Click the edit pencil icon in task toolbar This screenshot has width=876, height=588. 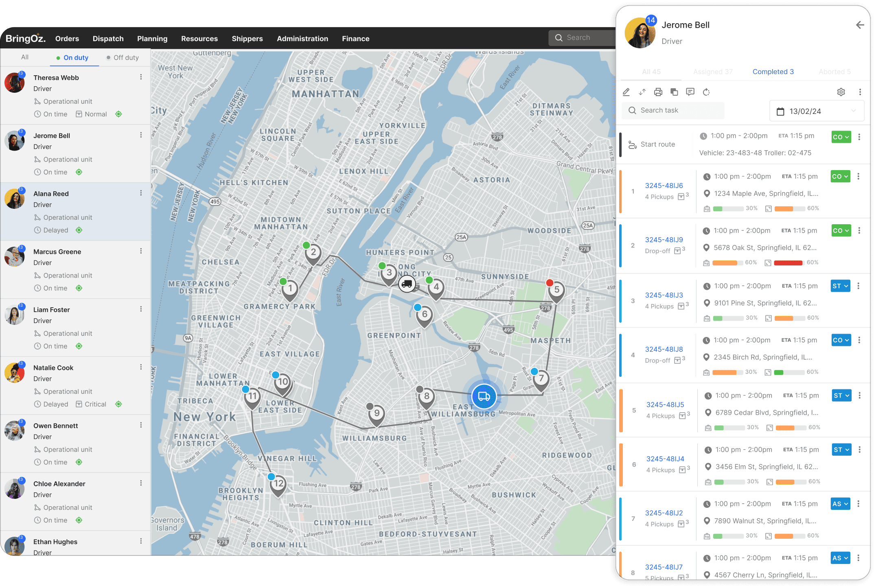point(626,92)
